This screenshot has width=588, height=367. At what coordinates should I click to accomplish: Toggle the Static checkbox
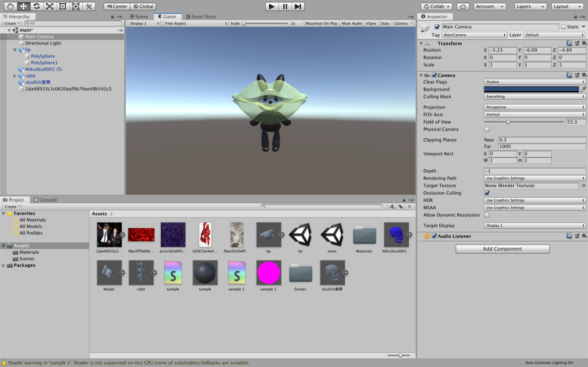coord(564,27)
